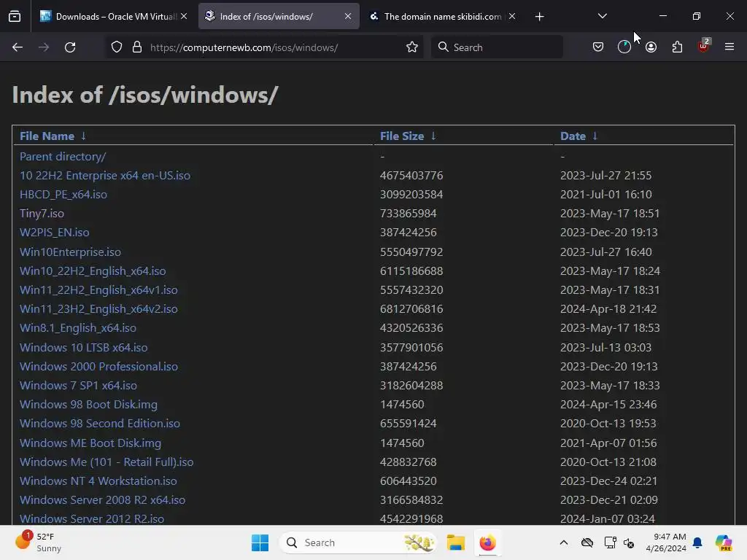Open notifications bell icon
This screenshot has height=560, width=747.
(x=697, y=542)
